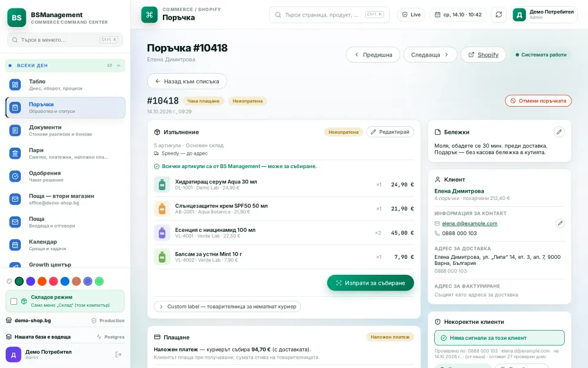Screen dimensions: 588x368
Task: Click the BS logo in the sidebar
Action: pyautogui.click(x=17, y=17)
